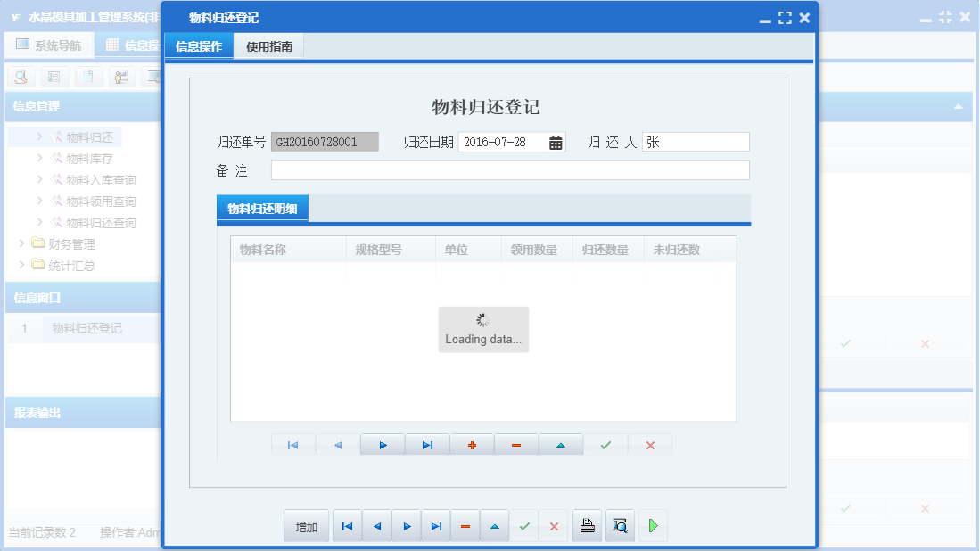Add a new detail row with the red plus icon

point(472,444)
